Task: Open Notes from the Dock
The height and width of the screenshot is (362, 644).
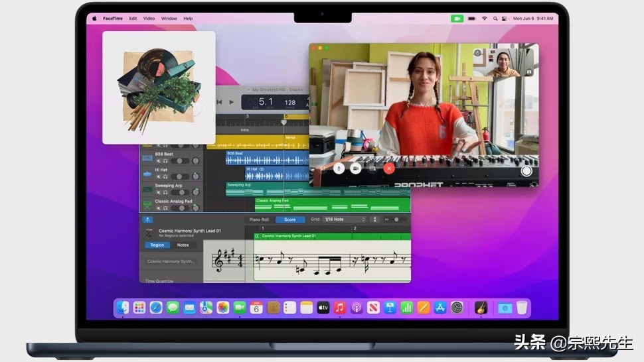Action: [x=306, y=308]
